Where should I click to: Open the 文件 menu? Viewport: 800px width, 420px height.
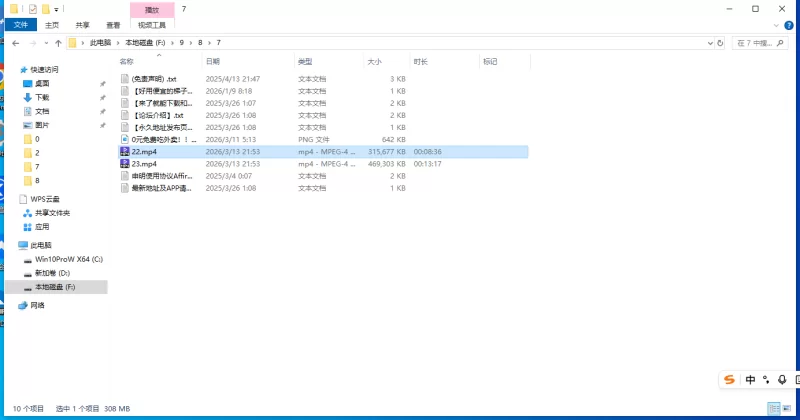point(20,24)
